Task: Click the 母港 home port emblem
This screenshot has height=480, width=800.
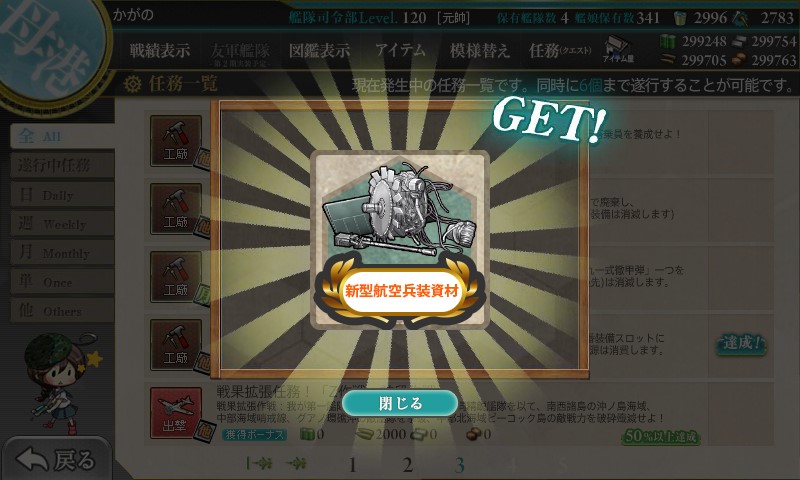Action: click(x=50, y=48)
